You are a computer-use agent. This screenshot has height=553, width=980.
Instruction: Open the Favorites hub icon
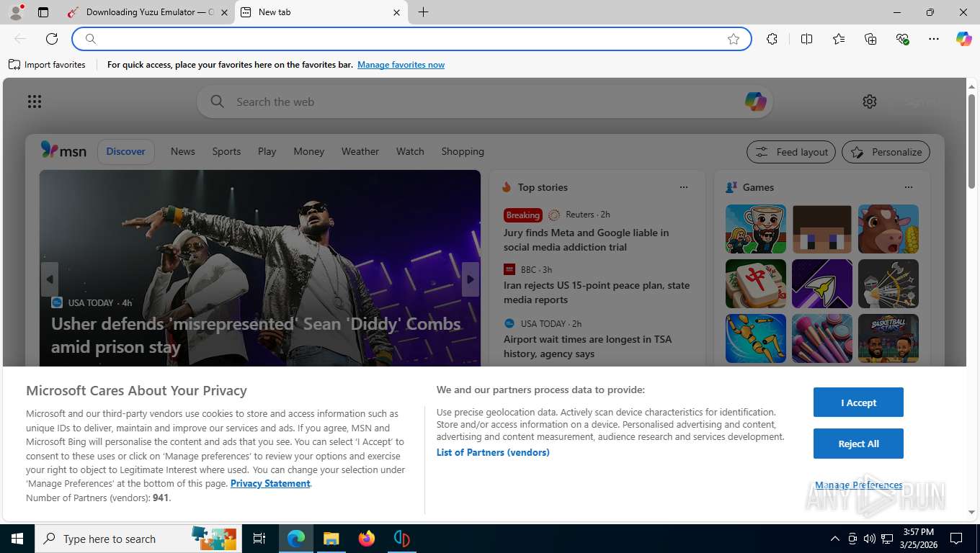(x=839, y=39)
